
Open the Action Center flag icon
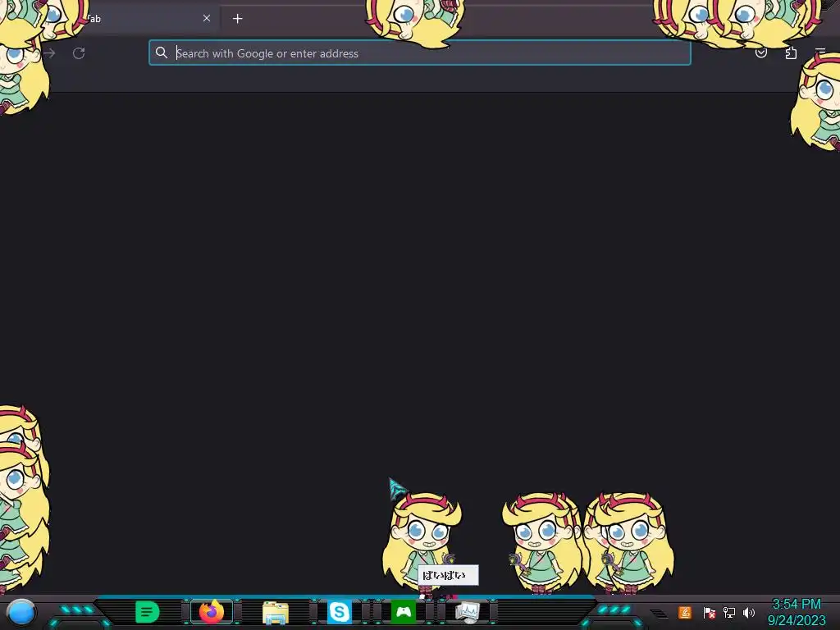point(710,612)
